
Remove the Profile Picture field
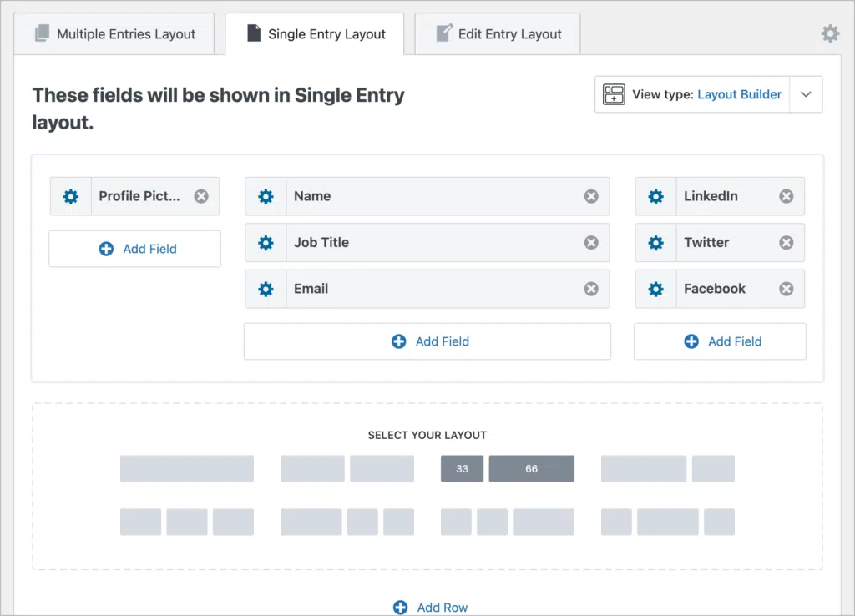pyautogui.click(x=201, y=196)
